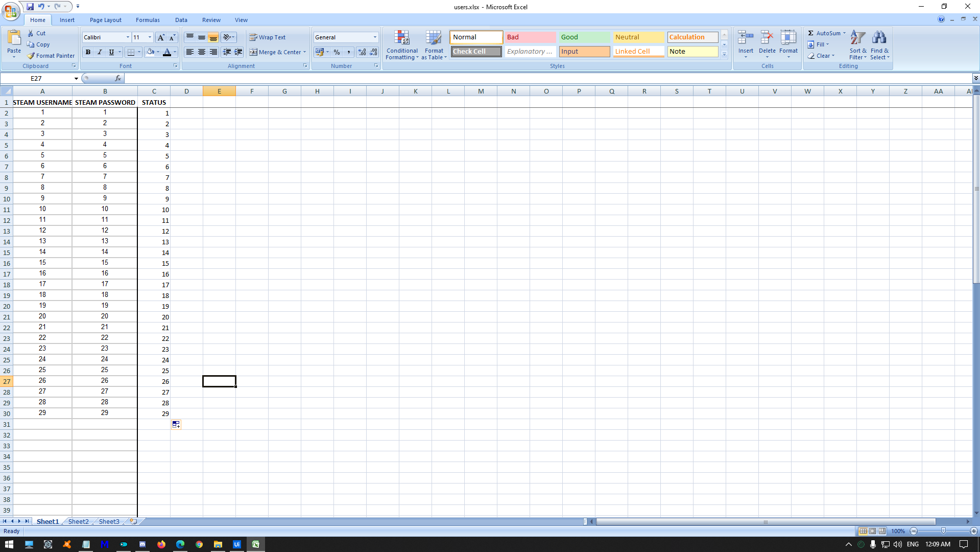Apply the Neutral cell style
980x552 pixels.
pyautogui.click(x=638, y=37)
